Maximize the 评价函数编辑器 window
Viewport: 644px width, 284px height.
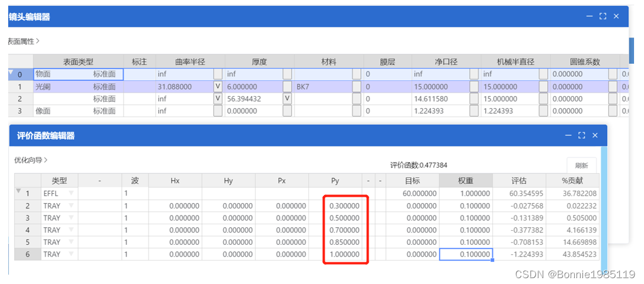tap(581, 135)
